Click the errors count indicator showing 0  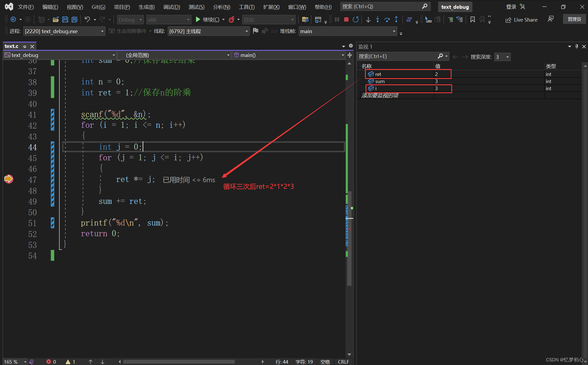(x=51, y=362)
